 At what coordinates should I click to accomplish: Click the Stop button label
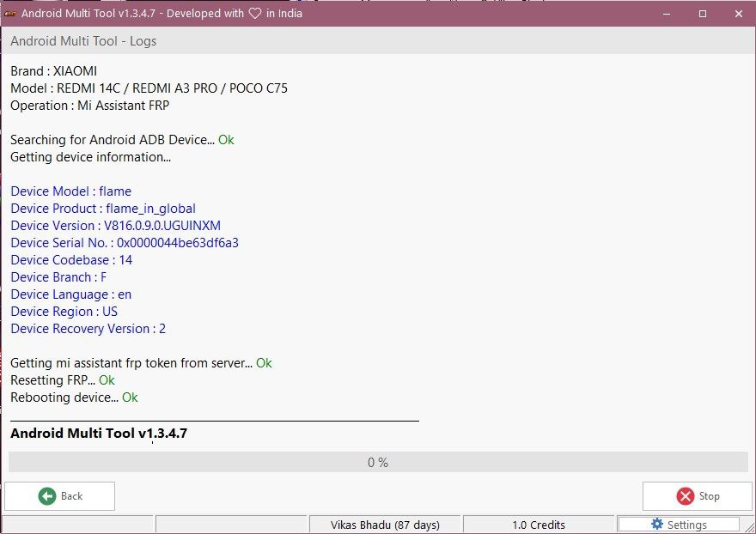tap(710, 496)
